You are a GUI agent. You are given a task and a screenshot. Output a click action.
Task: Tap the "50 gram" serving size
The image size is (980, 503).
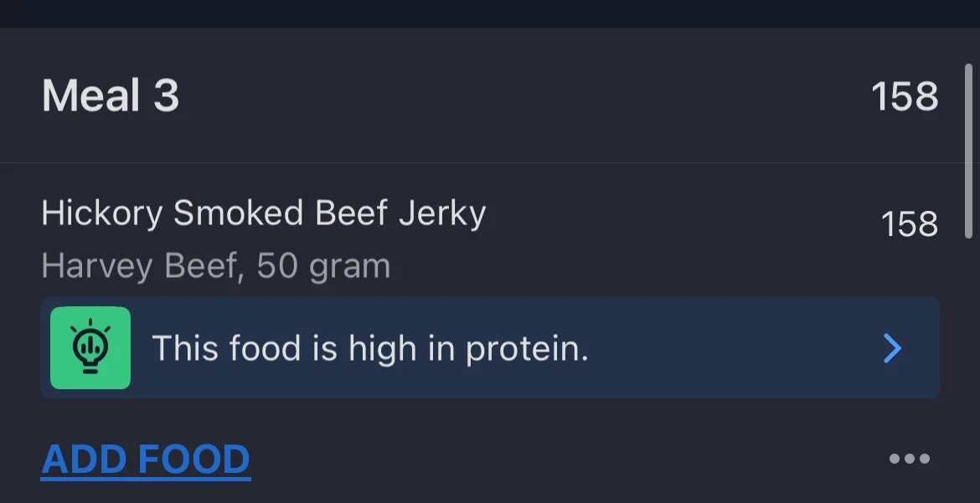(x=323, y=266)
